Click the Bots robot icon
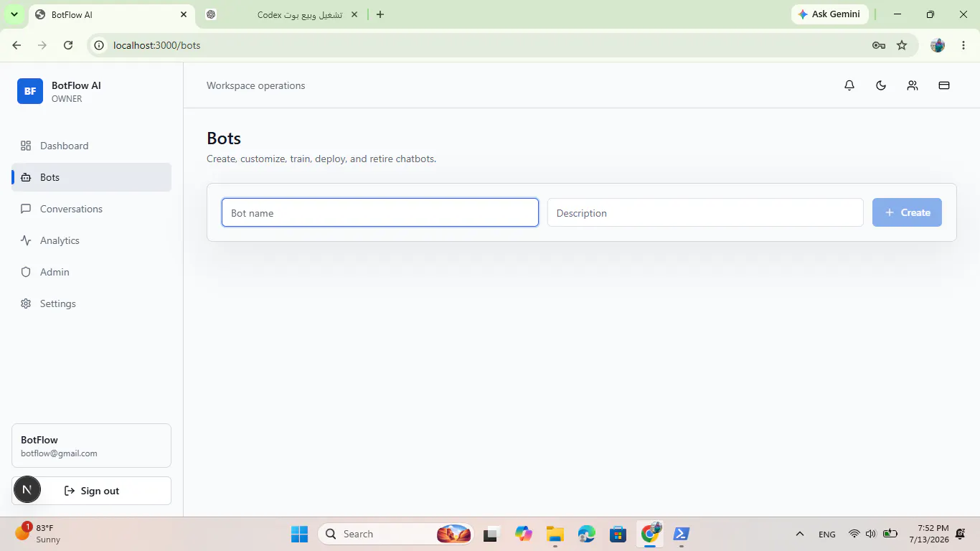The image size is (980, 551). point(26,177)
